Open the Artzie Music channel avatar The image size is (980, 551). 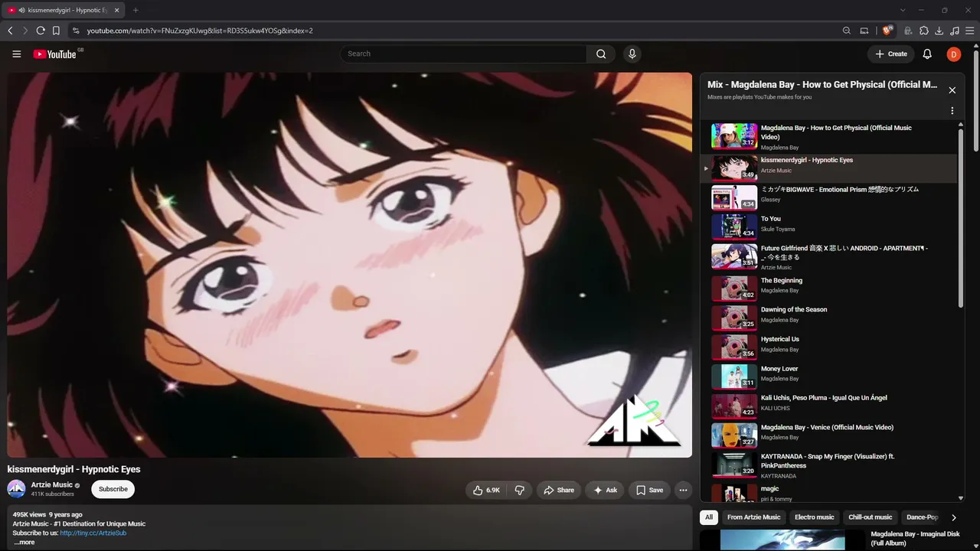[x=16, y=489]
